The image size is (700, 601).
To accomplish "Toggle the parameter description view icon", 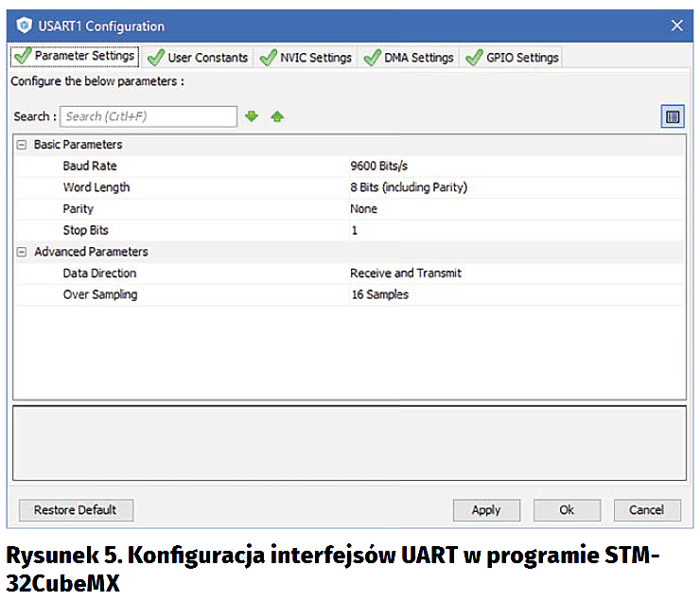I will 672,116.
